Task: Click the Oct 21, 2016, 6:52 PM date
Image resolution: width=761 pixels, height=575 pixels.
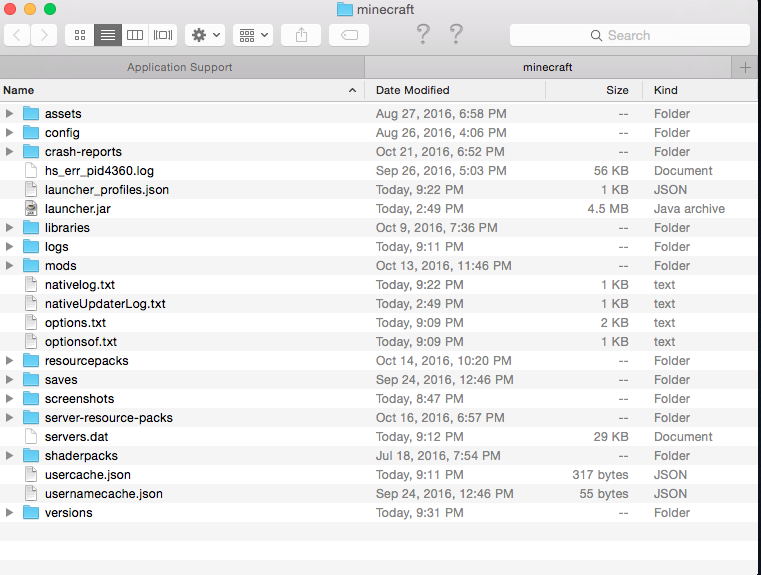Action: (x=440, y=151)
